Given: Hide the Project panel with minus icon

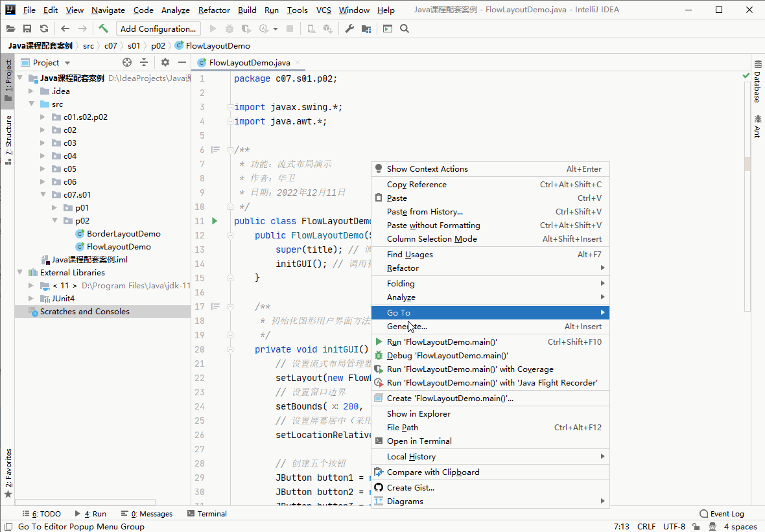Looking at the screenshot, I should pos(182,62).
